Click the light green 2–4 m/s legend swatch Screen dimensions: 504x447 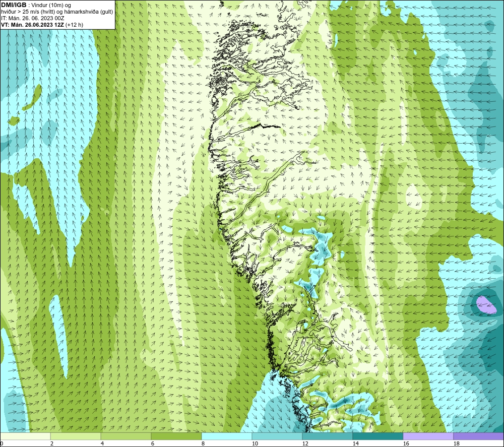point(76,436)
